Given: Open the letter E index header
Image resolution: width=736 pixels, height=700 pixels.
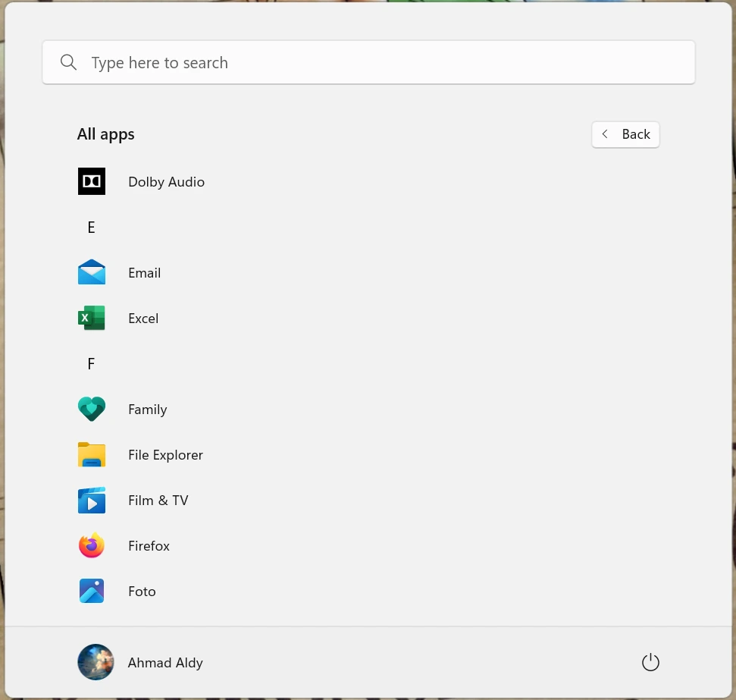Looking at the screenshot, I should point(91,228).
